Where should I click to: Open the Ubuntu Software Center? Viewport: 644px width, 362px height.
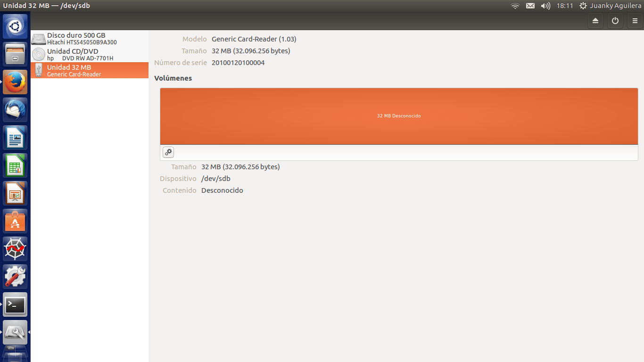click(x=15, y=221)
